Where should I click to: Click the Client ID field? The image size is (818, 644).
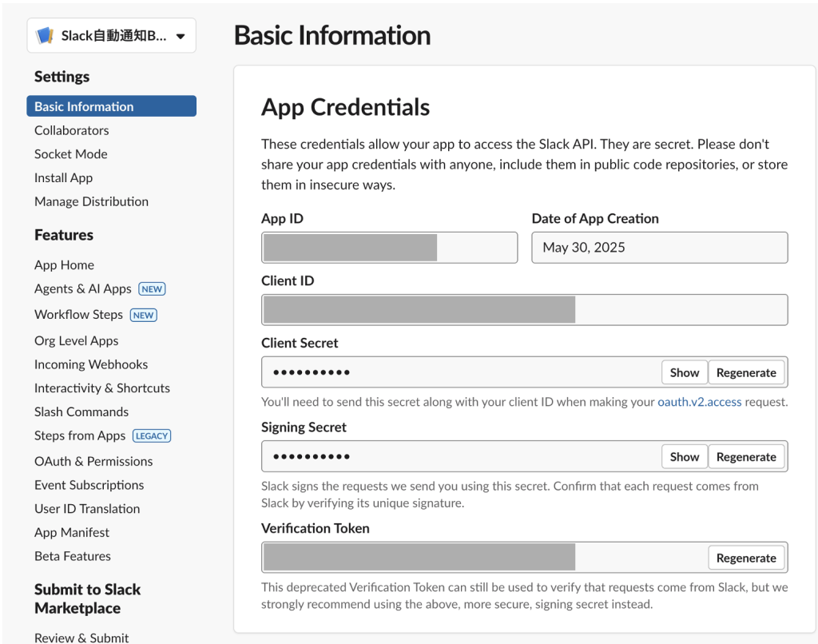(x=524, y=310)
